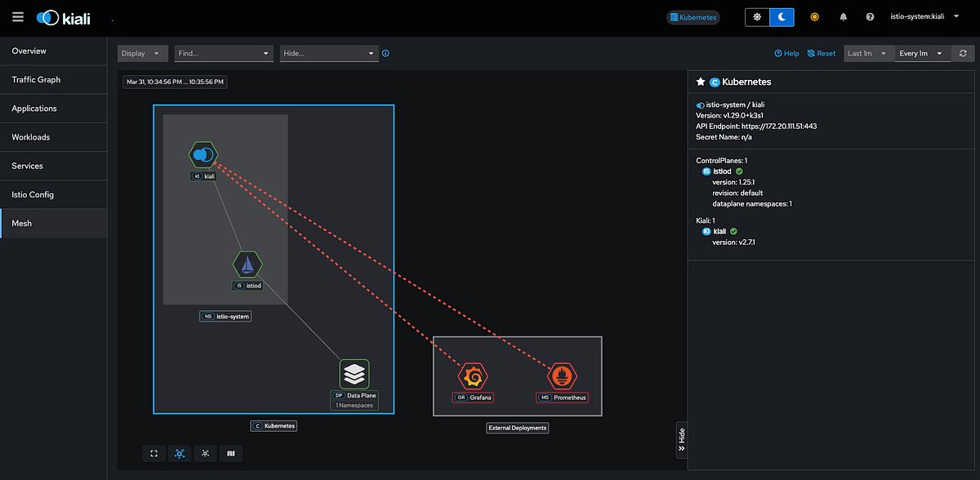Open the Every 1m refresh interval dropdown

click(x=922, y=53)
